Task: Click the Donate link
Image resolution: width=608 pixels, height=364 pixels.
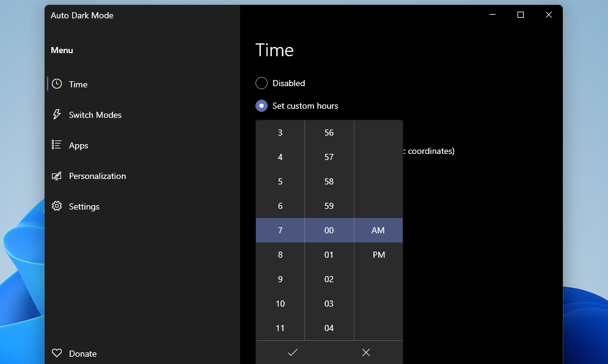Action: pos(84,353)
